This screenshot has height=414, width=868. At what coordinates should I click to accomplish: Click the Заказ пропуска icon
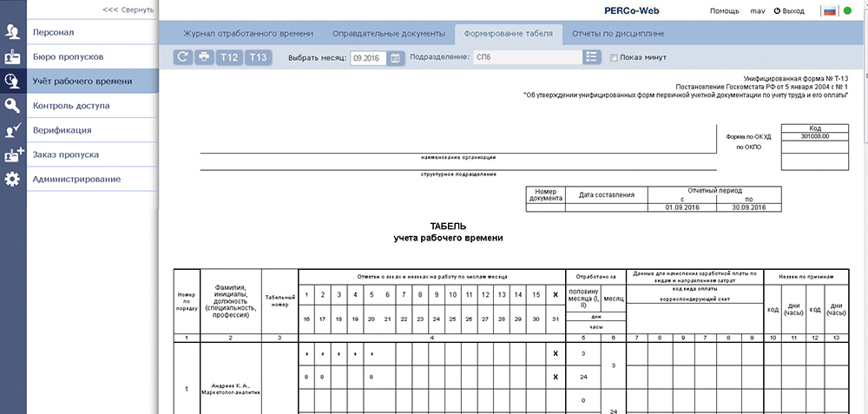(12, 154)
